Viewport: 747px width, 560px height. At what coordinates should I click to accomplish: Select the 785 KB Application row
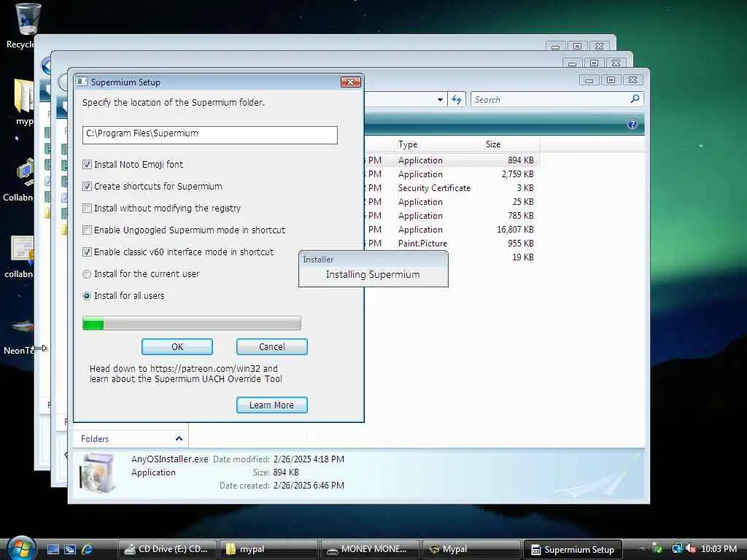452,216
